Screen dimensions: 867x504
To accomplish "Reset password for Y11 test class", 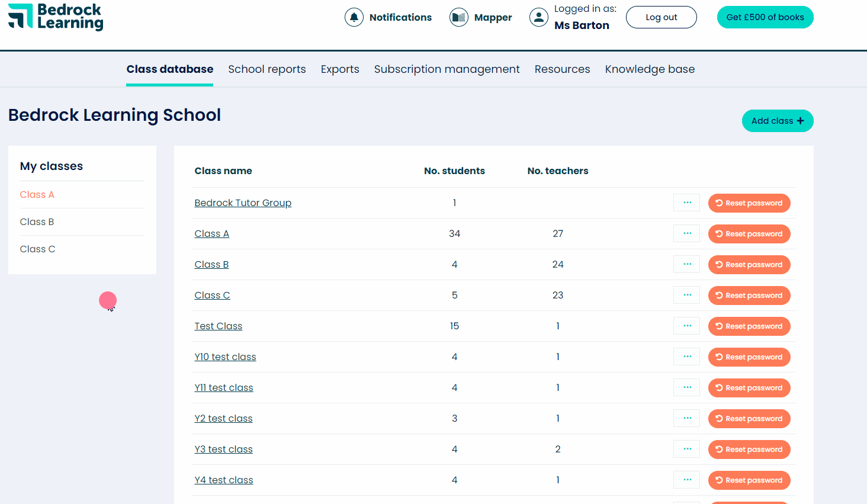I will (749, 388).
